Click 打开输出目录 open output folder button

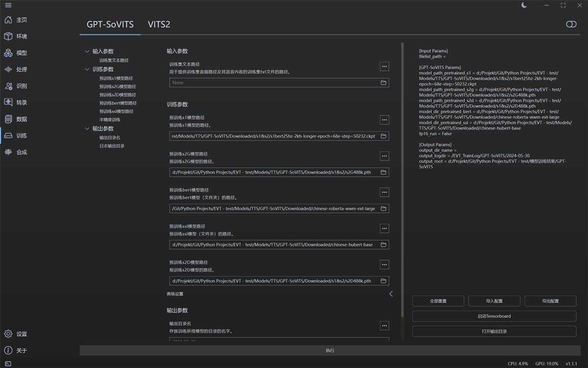tap(494, 331)
